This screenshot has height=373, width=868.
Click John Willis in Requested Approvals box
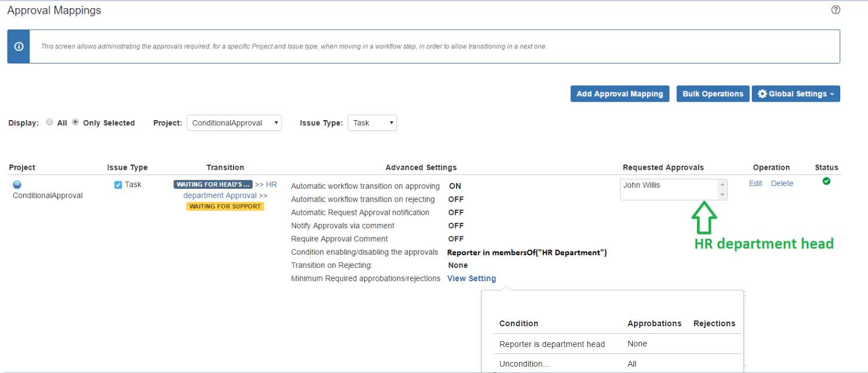click(x=641, y=185)
